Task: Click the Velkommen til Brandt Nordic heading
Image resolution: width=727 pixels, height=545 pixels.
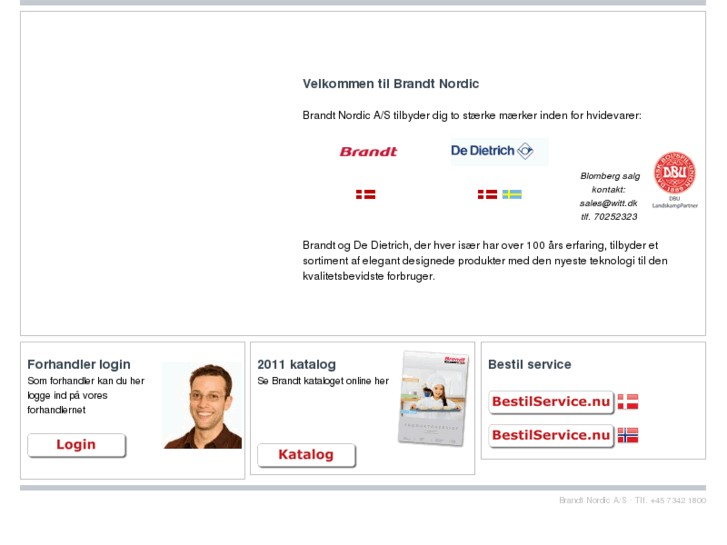Action: coord(390,84)
